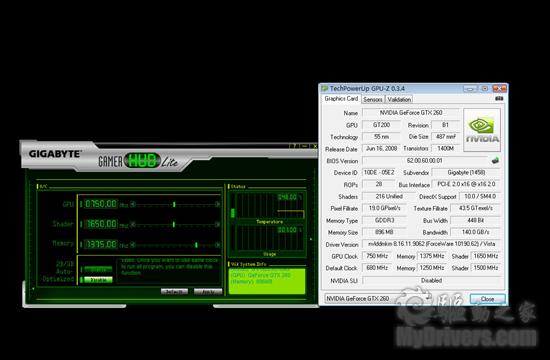The width and height of the screenshot is (550, 360).
Task: Minimize the GPU-Z window
Action: click(x=470, y=89)
